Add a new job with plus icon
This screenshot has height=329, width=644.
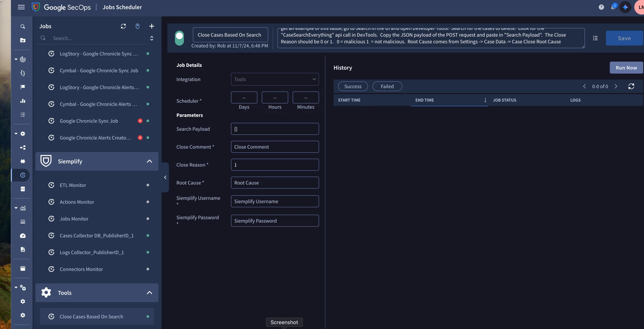pos(152,26)
